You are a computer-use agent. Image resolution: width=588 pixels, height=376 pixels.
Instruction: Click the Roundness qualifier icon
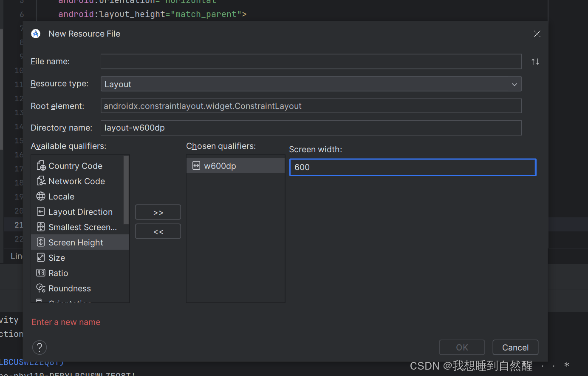pyautogui.click(x=41, y=288)
